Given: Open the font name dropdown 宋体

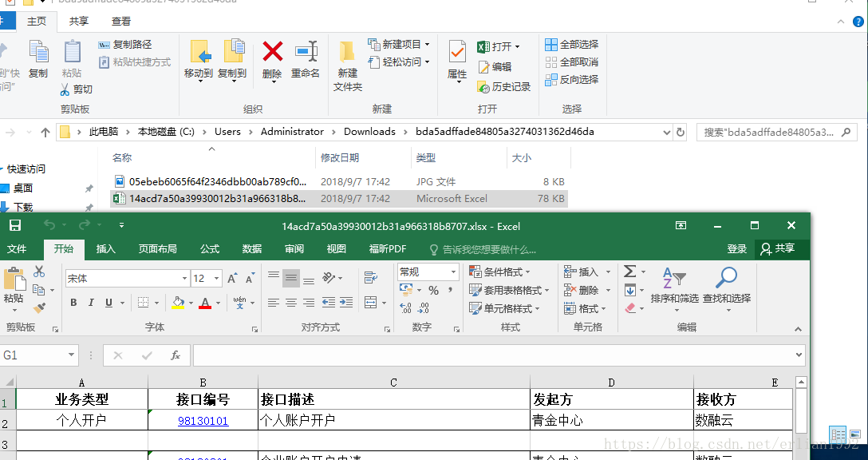Looking at the screenshot, I should point(184,278).
